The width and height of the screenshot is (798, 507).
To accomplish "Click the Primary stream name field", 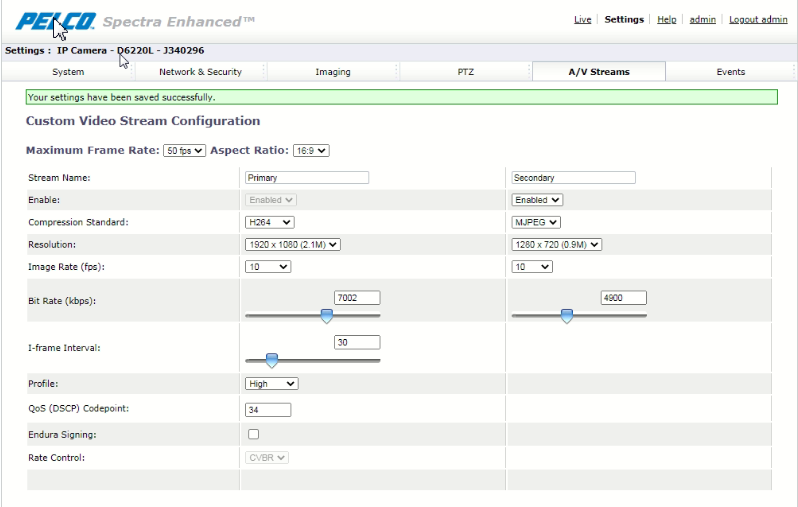I will (x=307, y=178).
